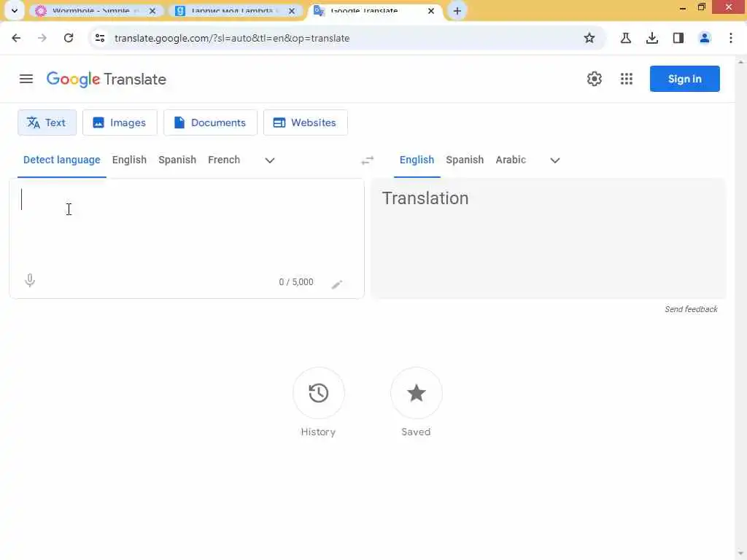Open Chrome downloads icon

point(652,38)
